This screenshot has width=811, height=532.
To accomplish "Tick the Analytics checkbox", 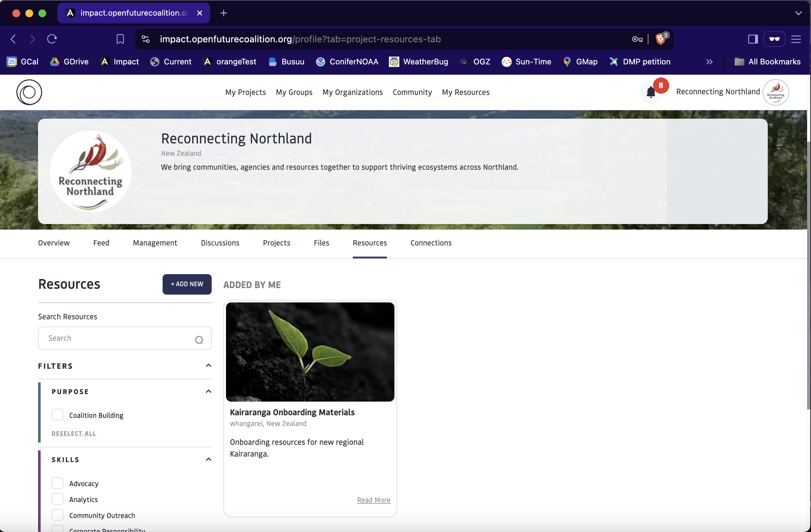I will (x=58, y=499).
